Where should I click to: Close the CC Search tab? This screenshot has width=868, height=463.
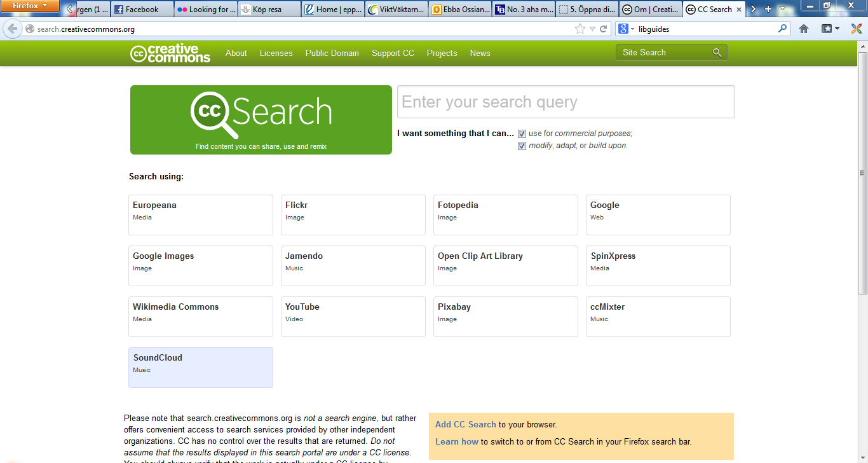[x=739, y=10]
